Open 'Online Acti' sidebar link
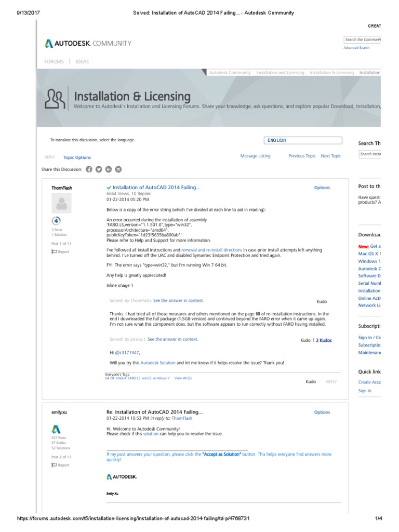This screenshot has height=532, width=399. coord(369,298)
